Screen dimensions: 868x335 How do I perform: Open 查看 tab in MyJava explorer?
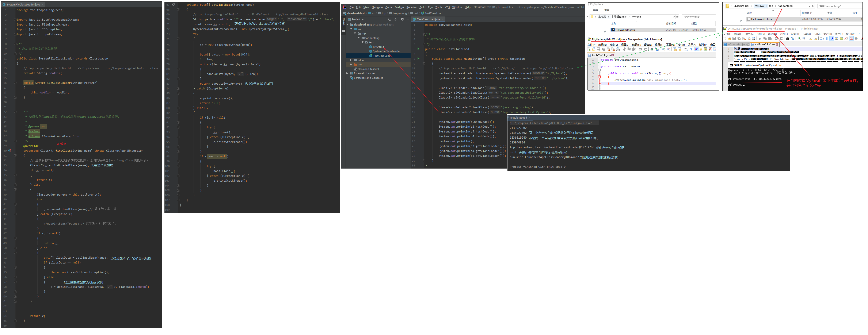tap(607, 10)
